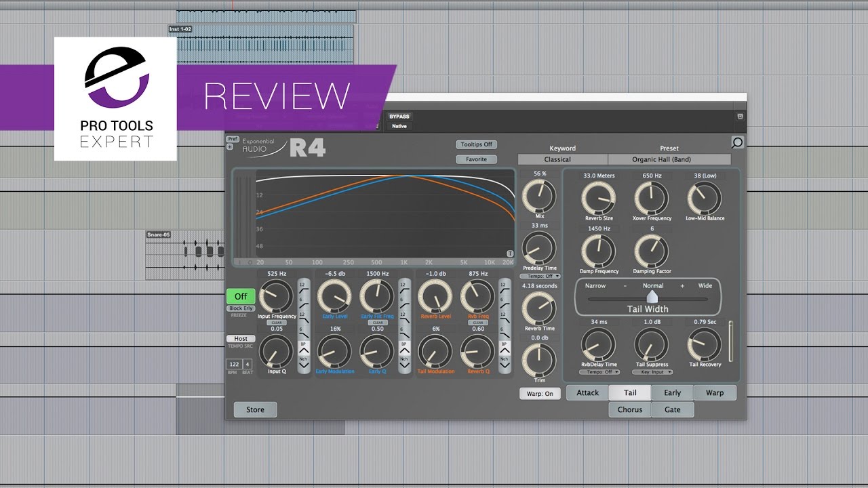Open the Organic Hall (Band) preset dropdown
The image size is (868, 488).
coord(669,160)
